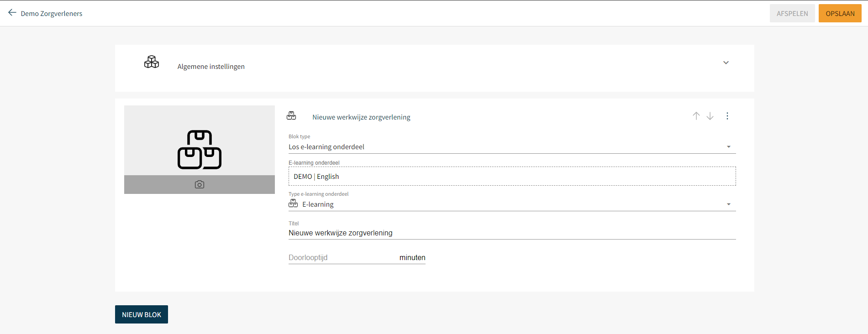Open the Type e-learning onderdeel dropdown arrow
The height and width of the screenshot is (334, 868).
[x=729, y=204]
